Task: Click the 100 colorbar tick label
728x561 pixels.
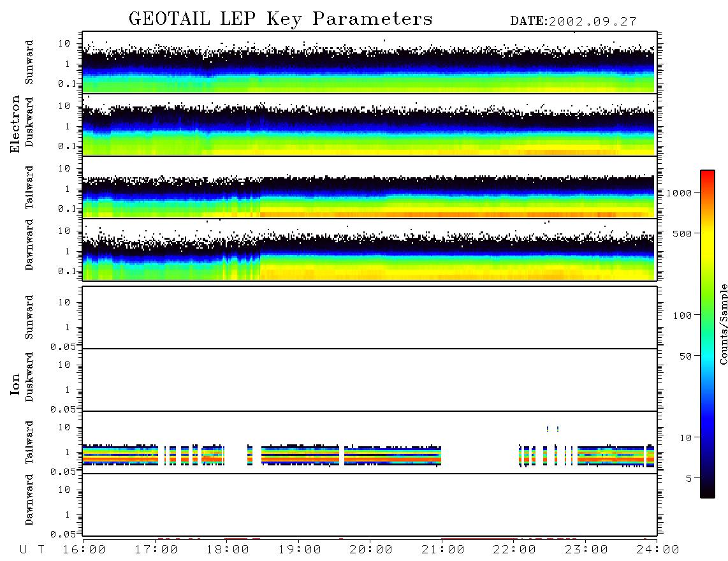Action: (x=682, y=316)
